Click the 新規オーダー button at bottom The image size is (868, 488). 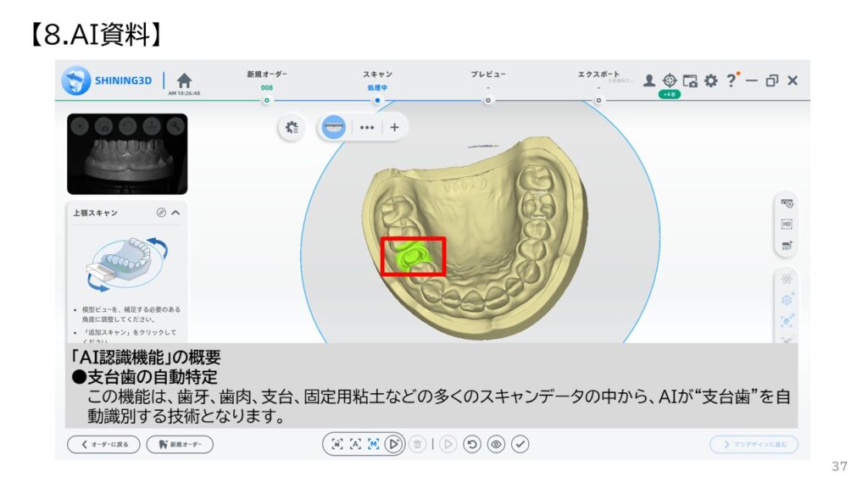[180, 444]
